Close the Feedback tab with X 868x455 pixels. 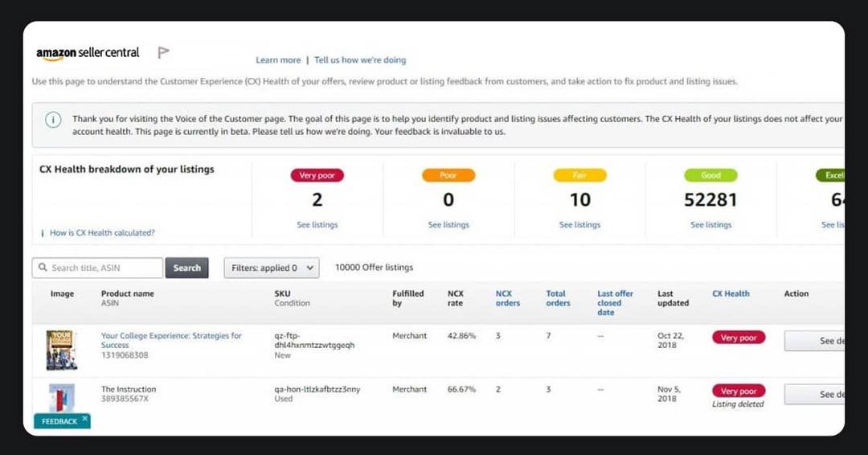tap(84, 419)
